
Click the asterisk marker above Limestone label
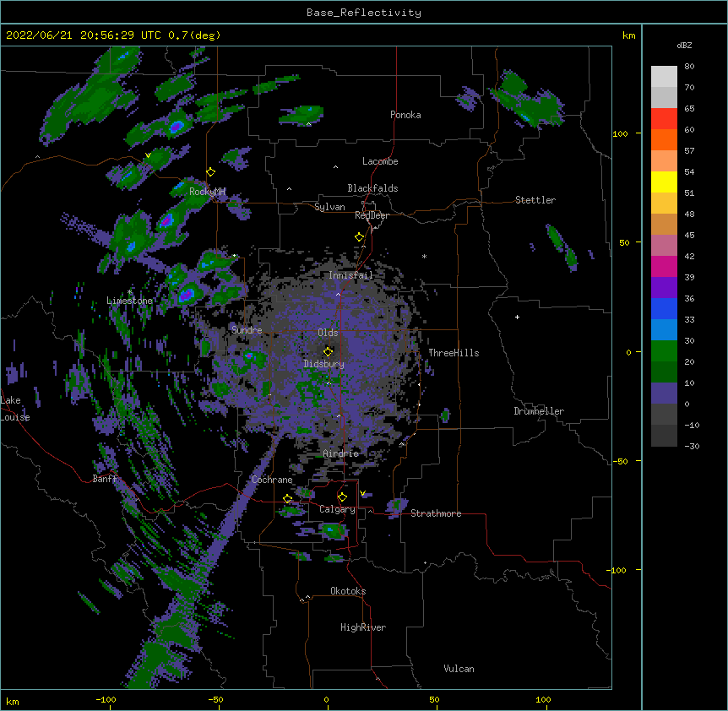click(129, 292)
